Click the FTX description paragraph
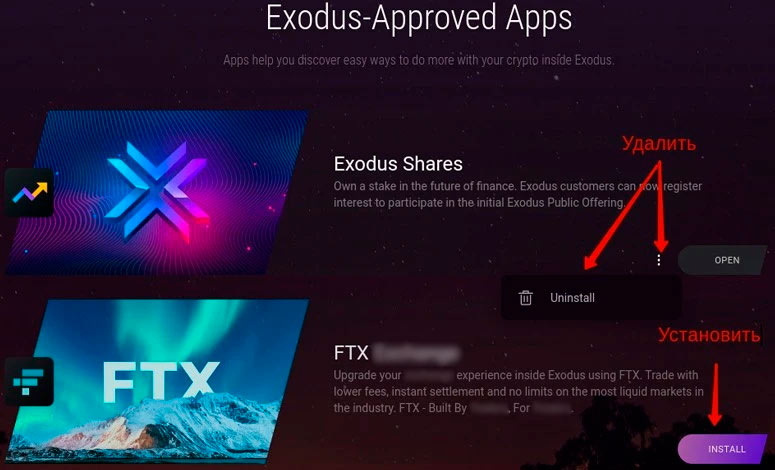The height and width of the screenshot is (470, 775). click(518, 391)
